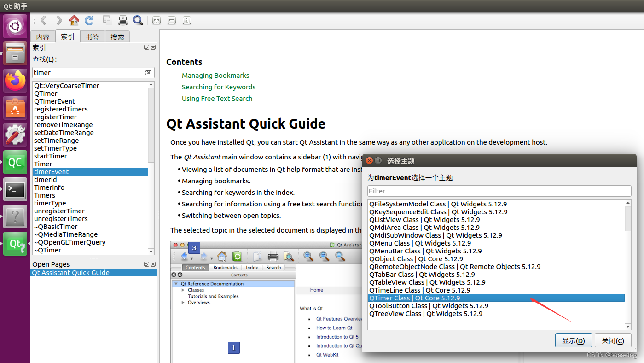Viewport: 644px width, 363px height.
Task: Select setTimerType in the index list
Action: (x=90, y=148)
